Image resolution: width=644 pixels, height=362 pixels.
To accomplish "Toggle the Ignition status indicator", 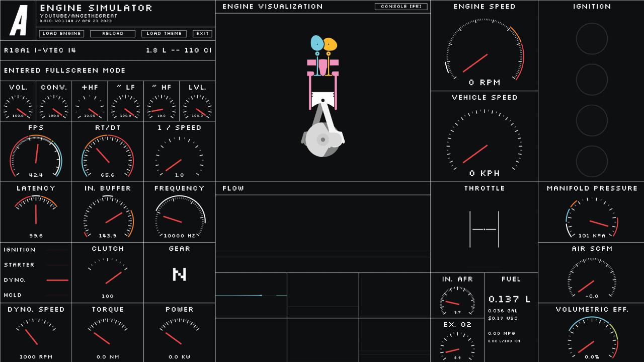I will click(57, 250).
